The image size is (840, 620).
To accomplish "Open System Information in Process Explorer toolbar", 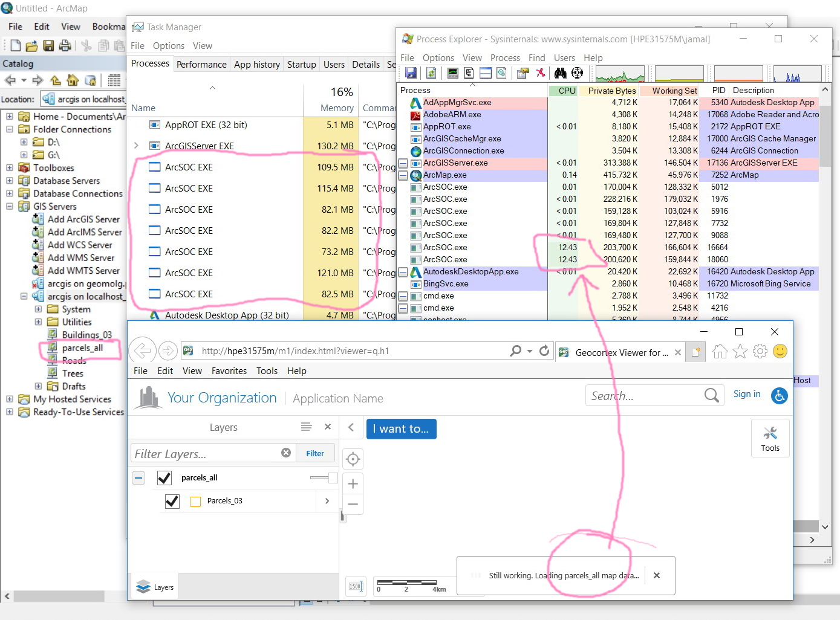I will tap(453, 73).
